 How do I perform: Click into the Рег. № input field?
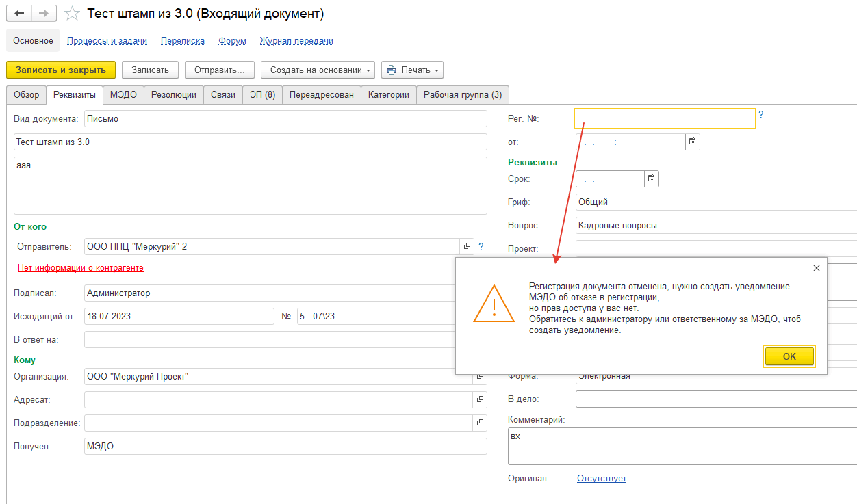pos(664,119)
